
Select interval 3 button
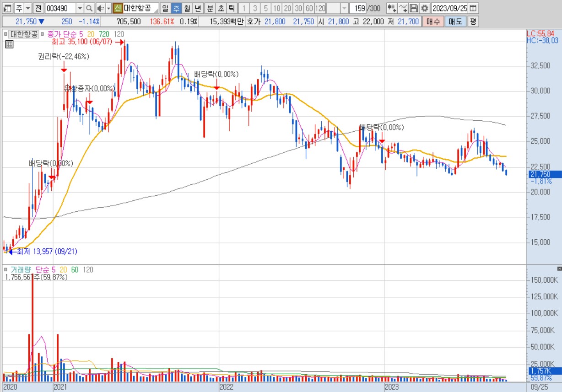pos(255,8)
